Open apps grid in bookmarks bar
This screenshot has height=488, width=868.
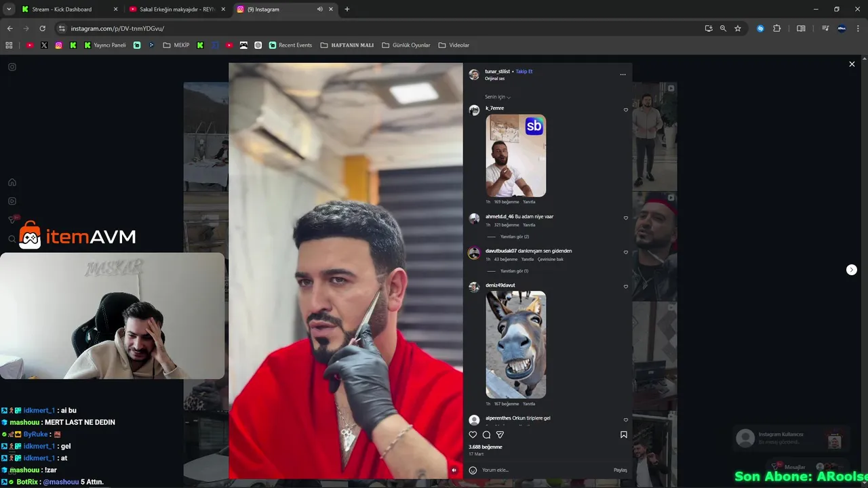pos(9,45)
